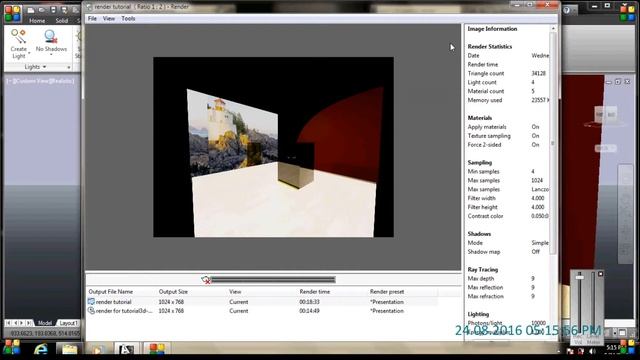Screen dimensions: 640x360
Task: Click the rendered lighthouse scene image
Action: pyautogui.click(x=273, y=147)
